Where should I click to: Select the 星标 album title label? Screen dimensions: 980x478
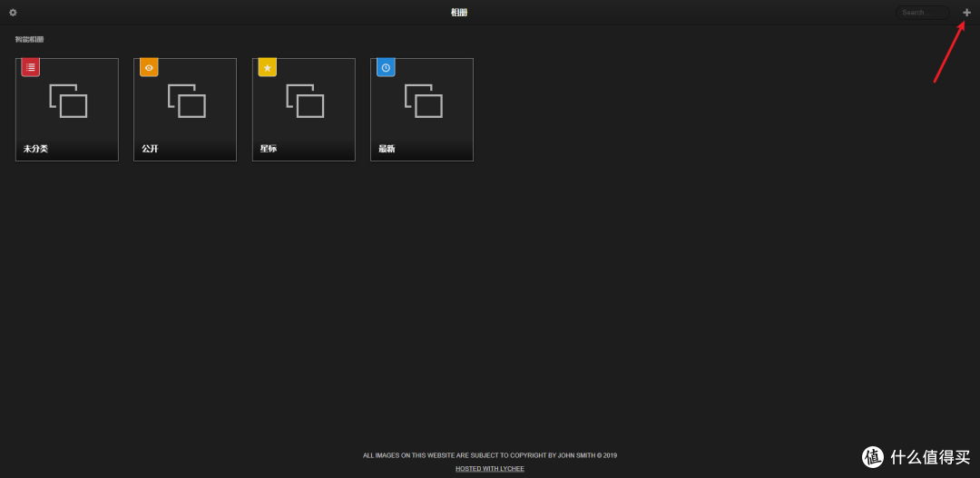(269, 149)
